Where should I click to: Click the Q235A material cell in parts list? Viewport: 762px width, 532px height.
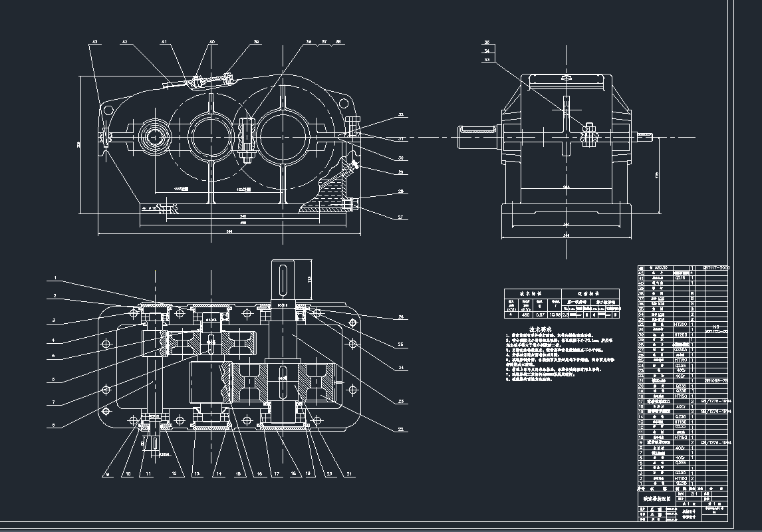pyautogui.click(x=680, y=348)
